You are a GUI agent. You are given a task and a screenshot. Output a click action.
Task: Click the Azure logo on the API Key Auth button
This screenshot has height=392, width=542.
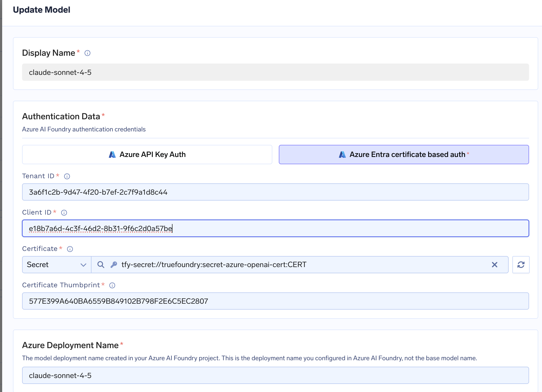pyautogui.click(x=112, y=154)
